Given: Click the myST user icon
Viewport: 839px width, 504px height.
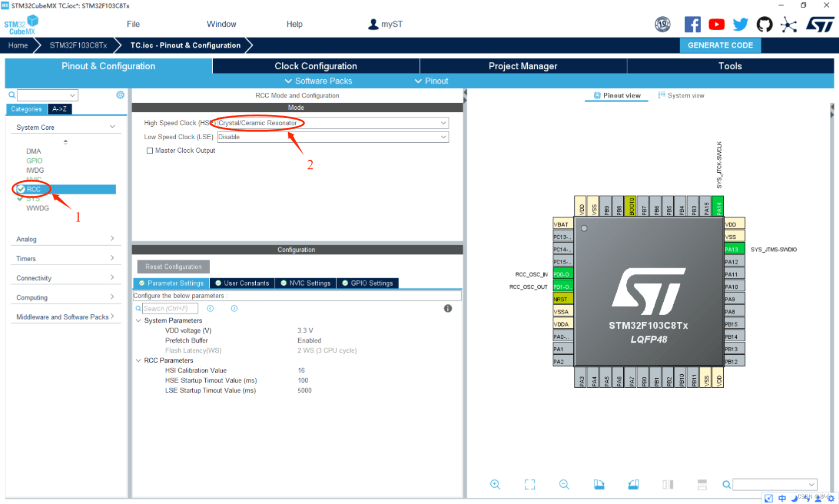Looking at the screenshot, I should 373,24.
